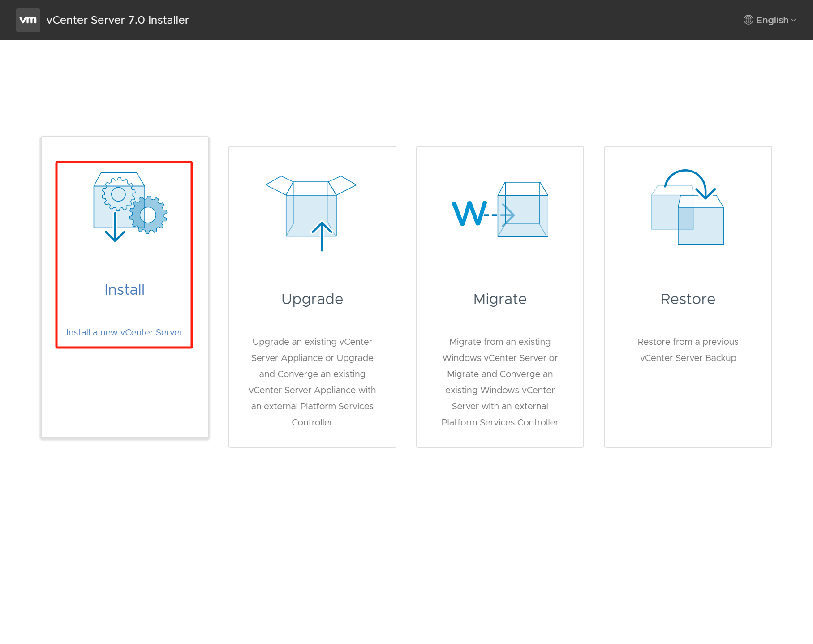Click the Upgrade open box icon
This screenshot has height=644, width=813.
point(311,213)
